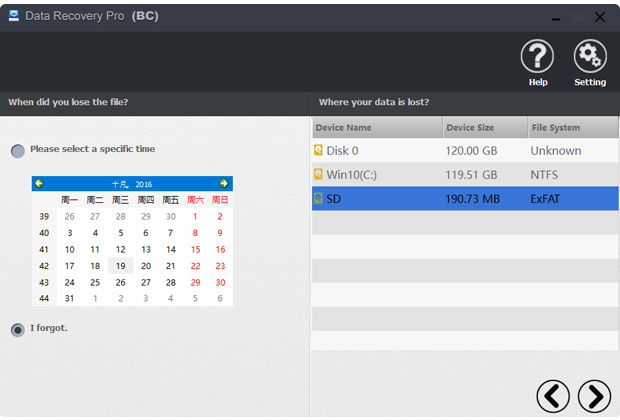Pick October 1 in the calendar
Image resolution: width=620 pixels, height=420 pixels.
(x=195, y=216)
